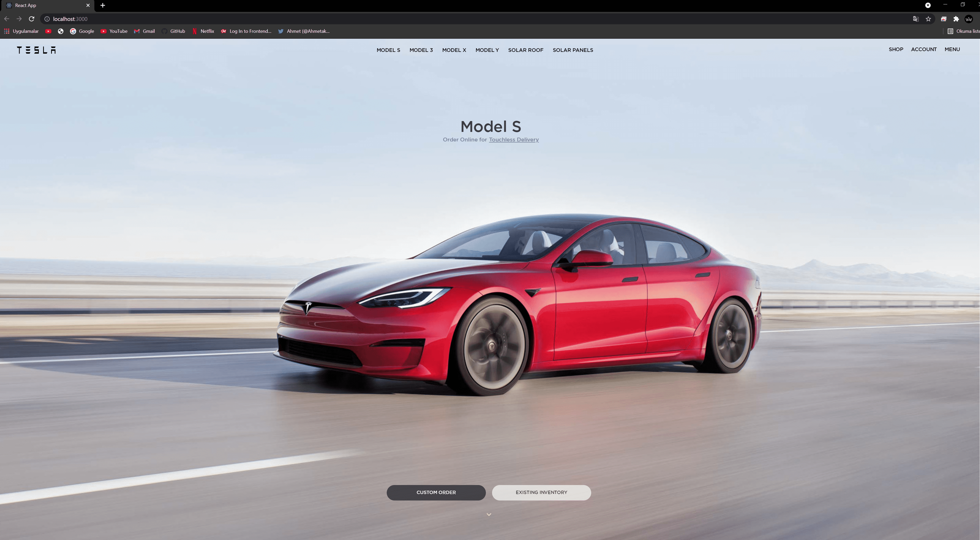Click the browser back navigation arrow
The height and width of the screenshot is (540, 980).
point(7,19)
